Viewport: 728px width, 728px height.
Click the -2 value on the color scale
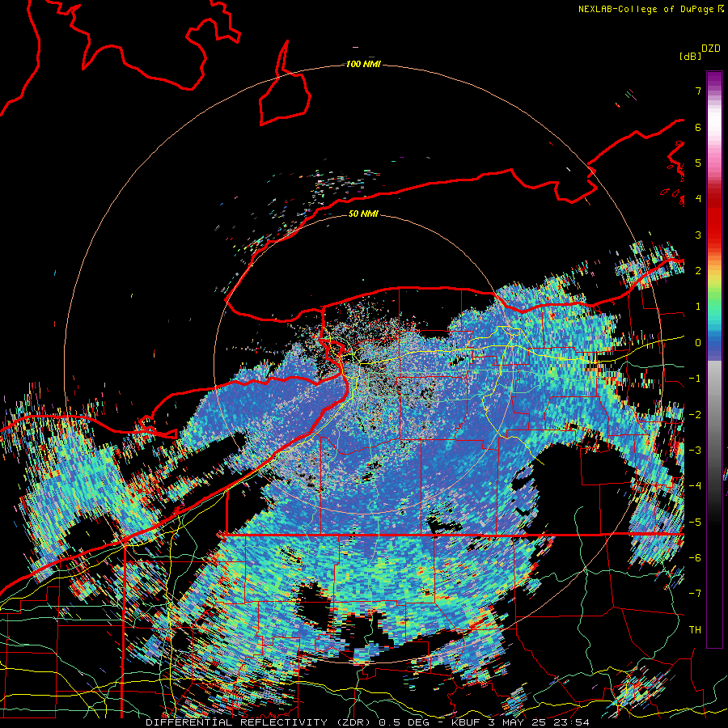coord(695,415)
